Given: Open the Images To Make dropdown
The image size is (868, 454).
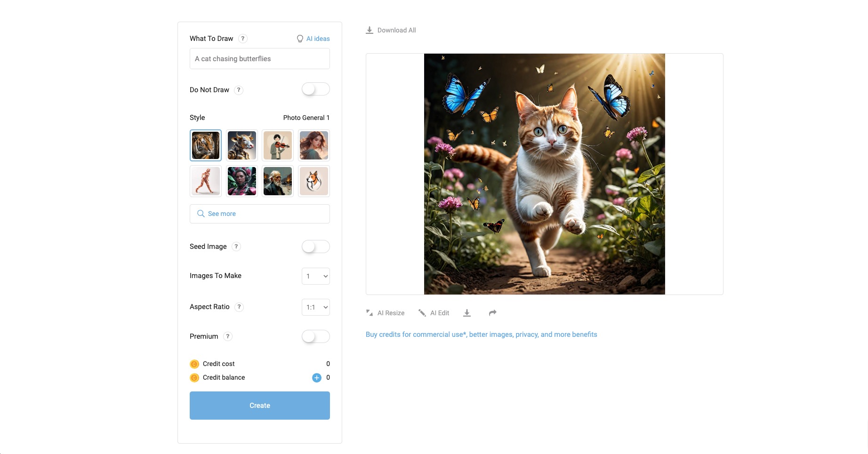Looking at the screenshot, I should click(x=316, y=276).
